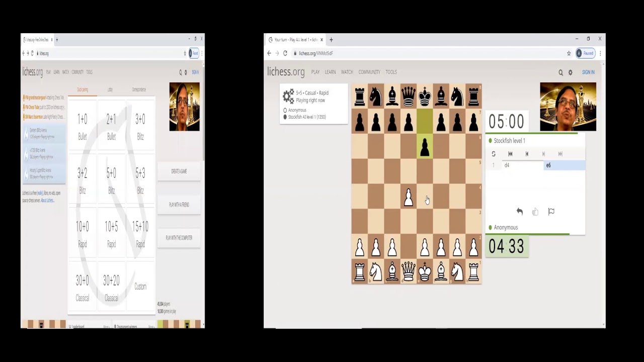Open TOOLS menu in the lobby window

(89, 72)
